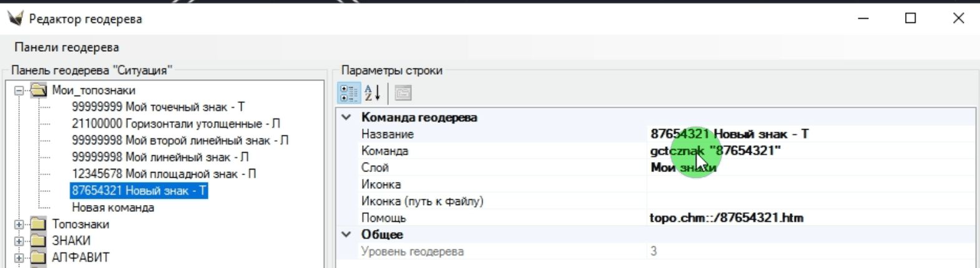The width and height of the screenshot is (980, 268).
Task: Open the Панели геодерева menu
Action: (67, 47)
